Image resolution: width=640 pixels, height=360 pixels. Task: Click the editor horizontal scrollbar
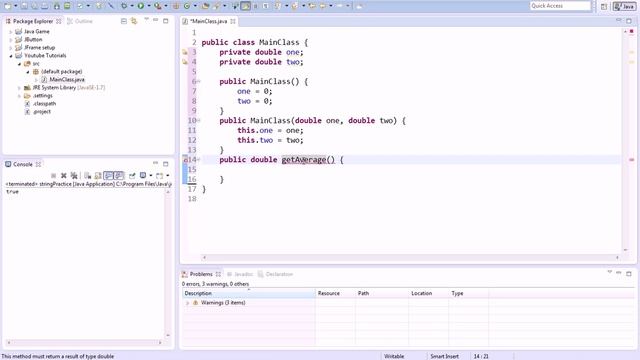(x=411, y=258)
